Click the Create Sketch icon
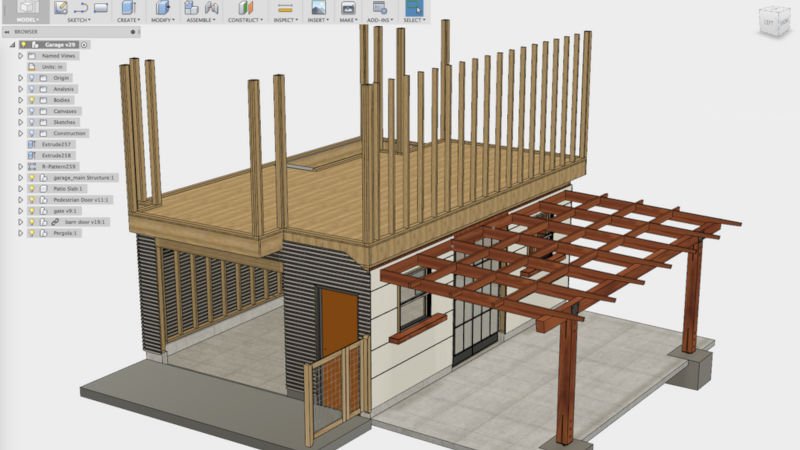 click(x=61, y=7)
